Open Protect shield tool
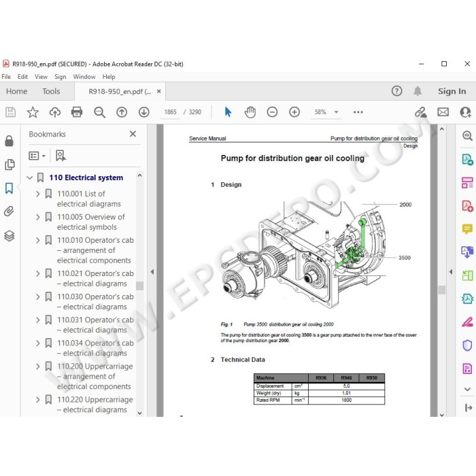Viewport: 476px width, 476px height. coord(467,345)
